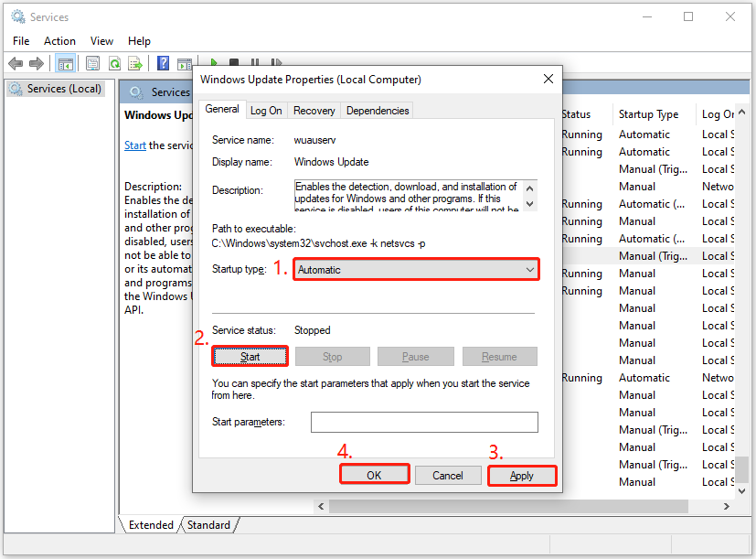Click the Start button in the properties dialog
This screenshot has width=756, height=559.
point(250,356)
